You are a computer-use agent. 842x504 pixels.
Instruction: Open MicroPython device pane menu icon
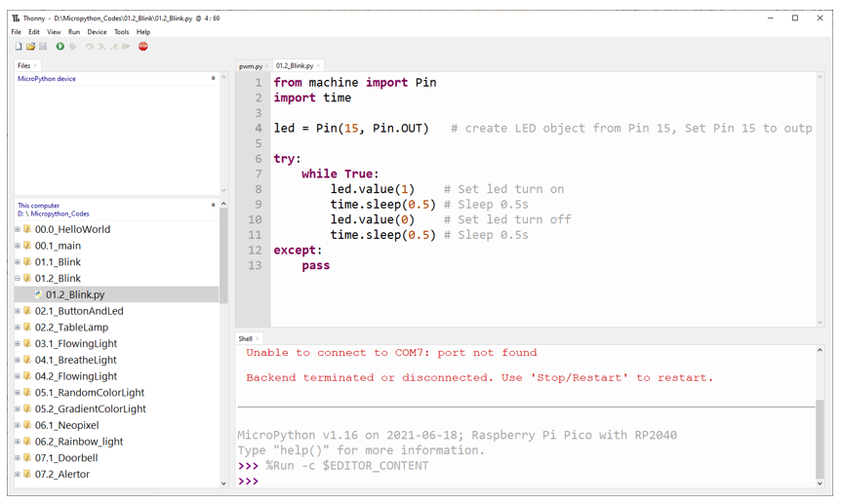214,78
